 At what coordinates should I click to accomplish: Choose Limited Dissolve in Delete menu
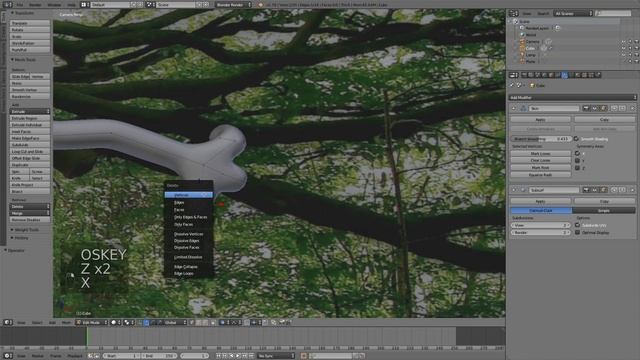[189, 257]
